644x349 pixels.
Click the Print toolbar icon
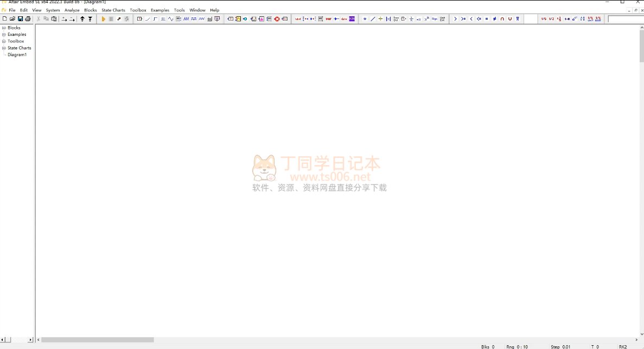[28, 19]
